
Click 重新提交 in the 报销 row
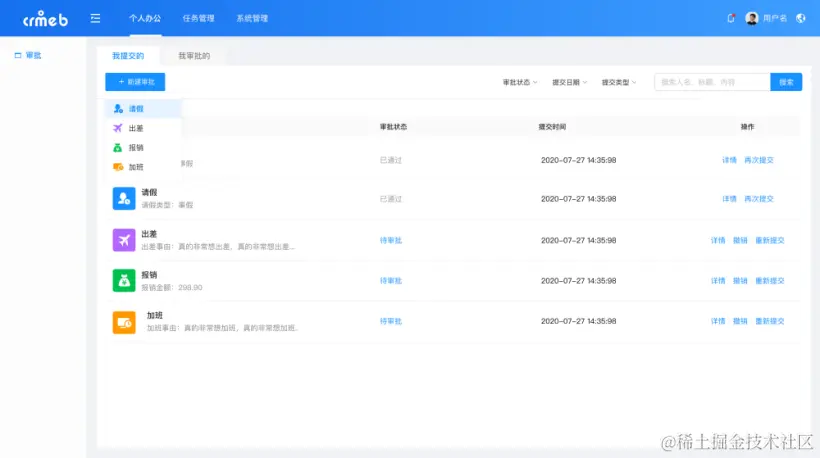[770, 281]
